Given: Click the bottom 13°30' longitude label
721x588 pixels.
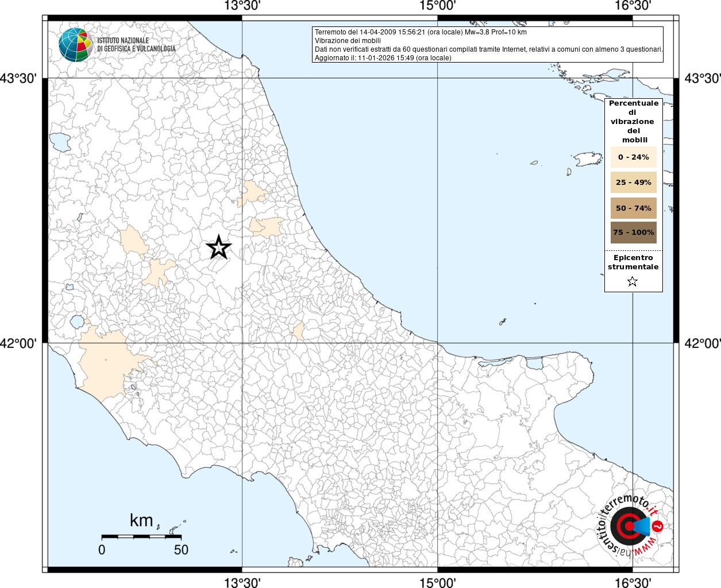Looking at the screenshot, I should 242,583.
